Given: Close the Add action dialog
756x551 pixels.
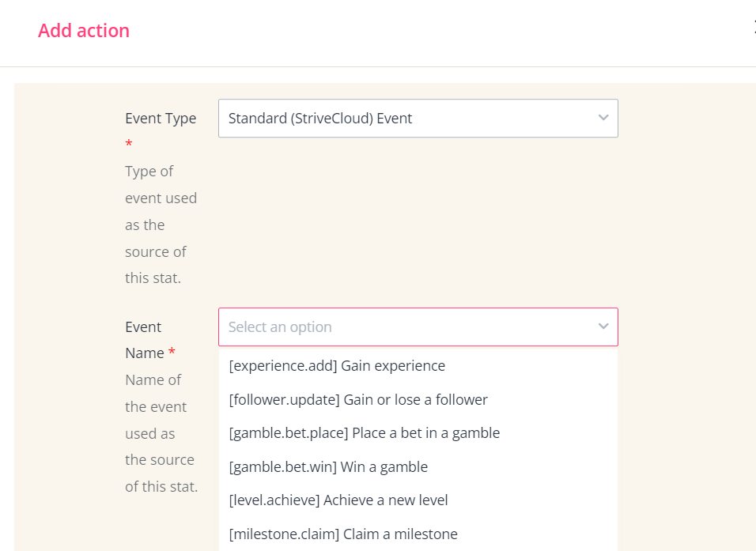Looking at the screenshot, I should [754, 29].
